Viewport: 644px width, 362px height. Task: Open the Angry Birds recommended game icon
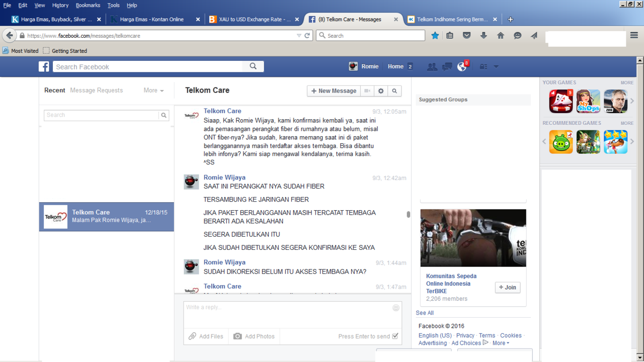coord(561,142)
